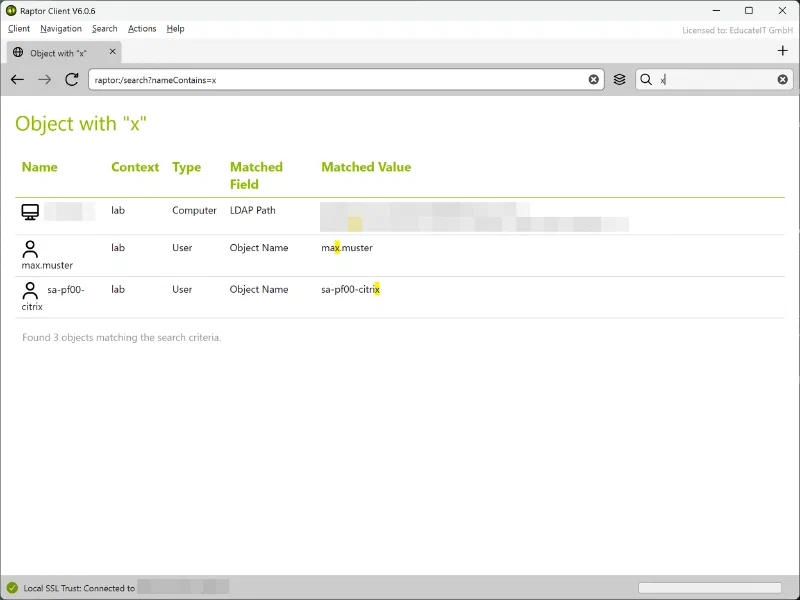800x600 pixels.
Task: Click "Object Name" in max.muster row
Action: [x=259, y=248]
